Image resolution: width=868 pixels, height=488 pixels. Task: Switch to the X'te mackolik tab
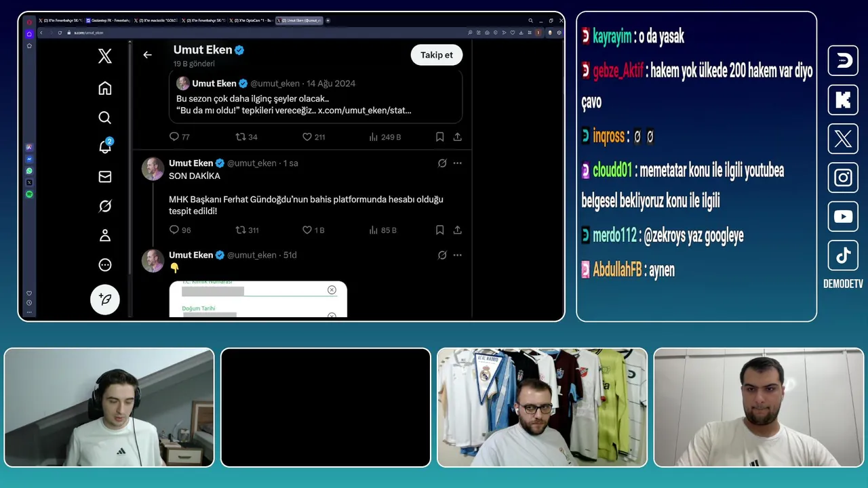[x=156, y=20]
